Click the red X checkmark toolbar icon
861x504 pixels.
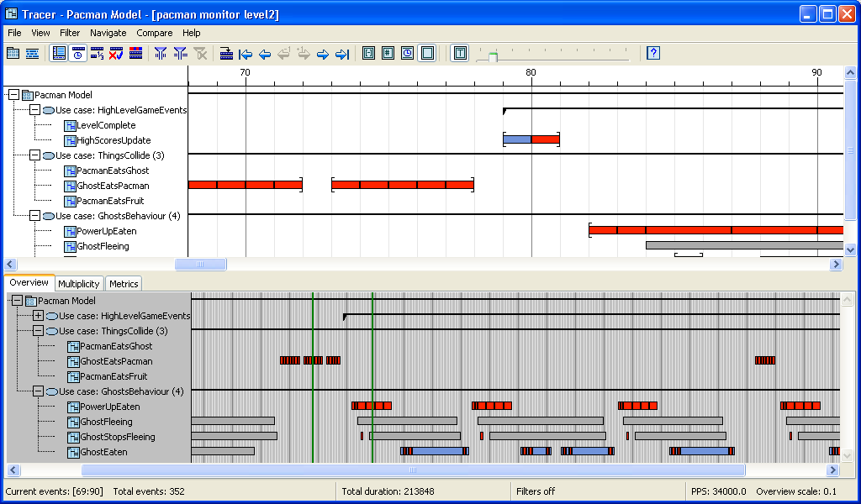point(116,54)
